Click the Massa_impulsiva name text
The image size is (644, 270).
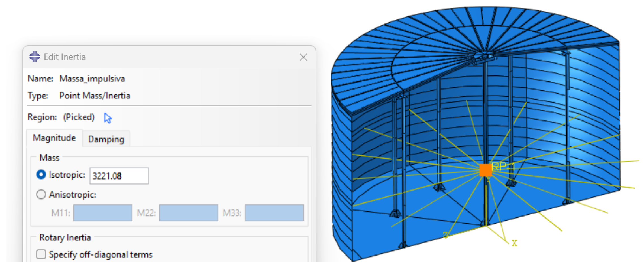[92, 79]
